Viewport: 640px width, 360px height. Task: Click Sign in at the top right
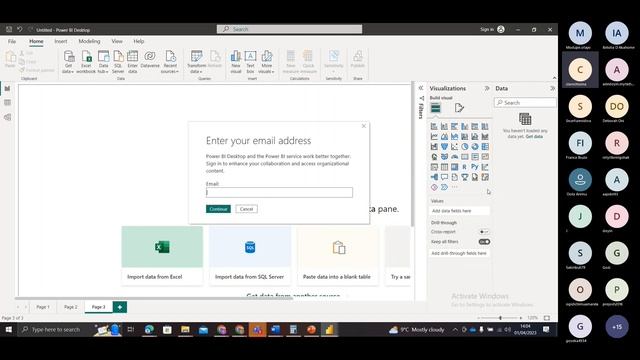pos(492,29)
